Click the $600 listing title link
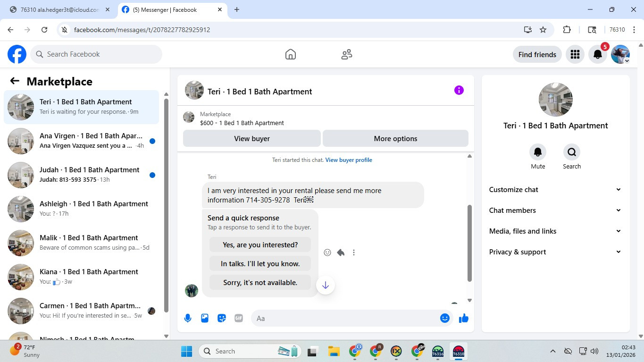This screenshot has width=644, height=362. pyautogui.click(x=242, y=123)
